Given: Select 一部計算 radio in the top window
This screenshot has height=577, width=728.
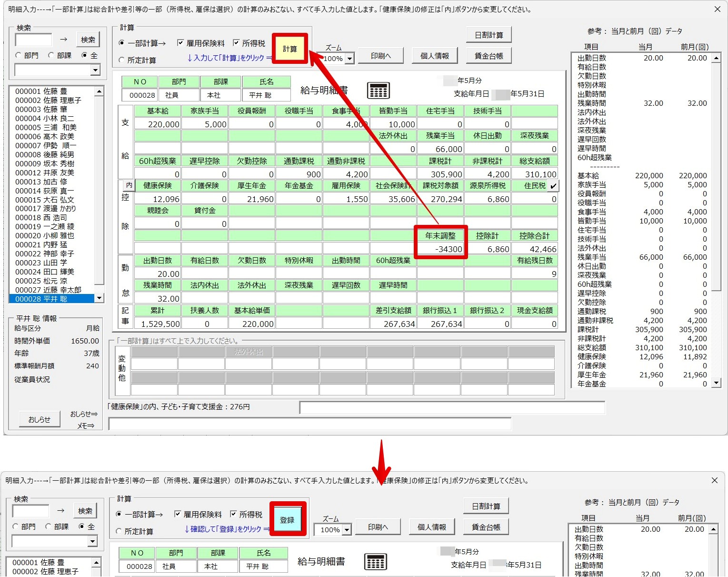Looking at the screenshot, I should pos(121,43).
